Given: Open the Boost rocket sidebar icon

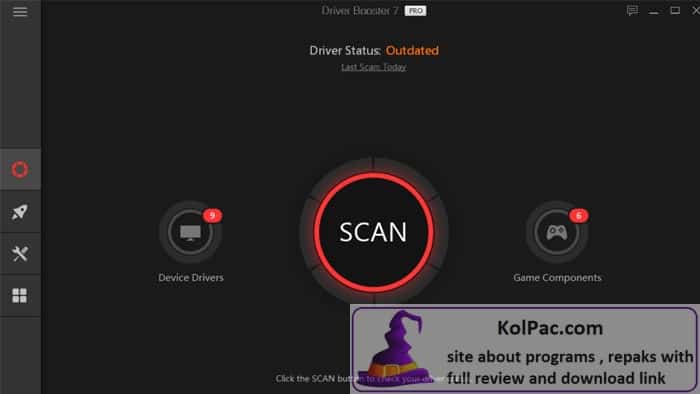Looking at the screenshot, I should point(20,212).
